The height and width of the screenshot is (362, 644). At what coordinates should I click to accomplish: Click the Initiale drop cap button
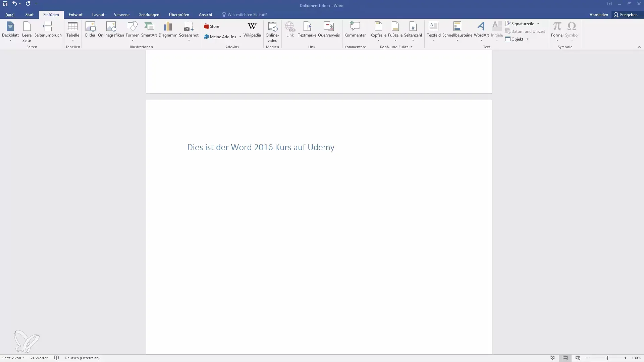[x=497, y=32]
